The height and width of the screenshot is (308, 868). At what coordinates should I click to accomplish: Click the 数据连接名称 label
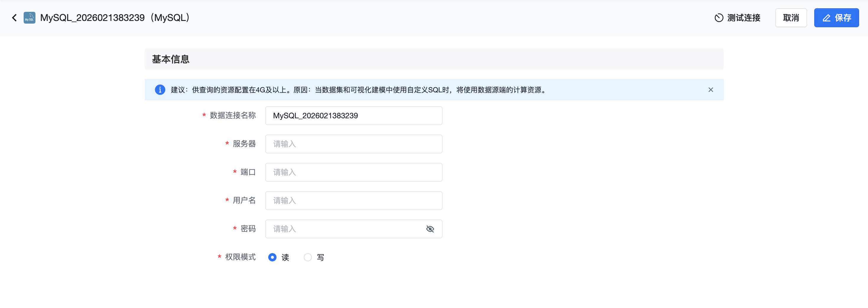(233, 116)
